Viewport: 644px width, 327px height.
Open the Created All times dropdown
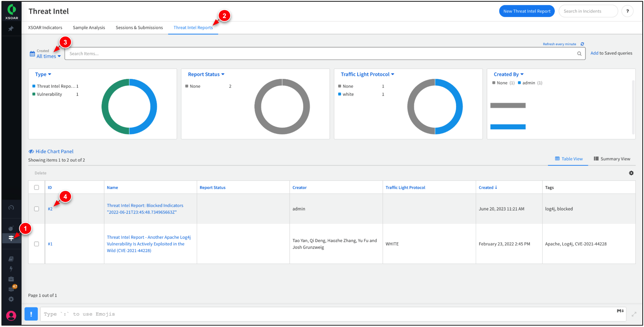click(x=48, y=56)
